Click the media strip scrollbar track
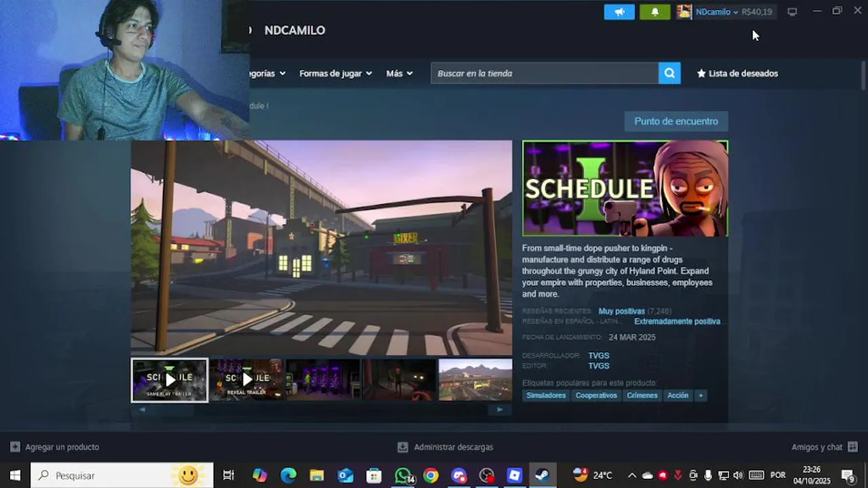Image resolution: width=868 pixels, height=488 pixels. click(321, 409)
